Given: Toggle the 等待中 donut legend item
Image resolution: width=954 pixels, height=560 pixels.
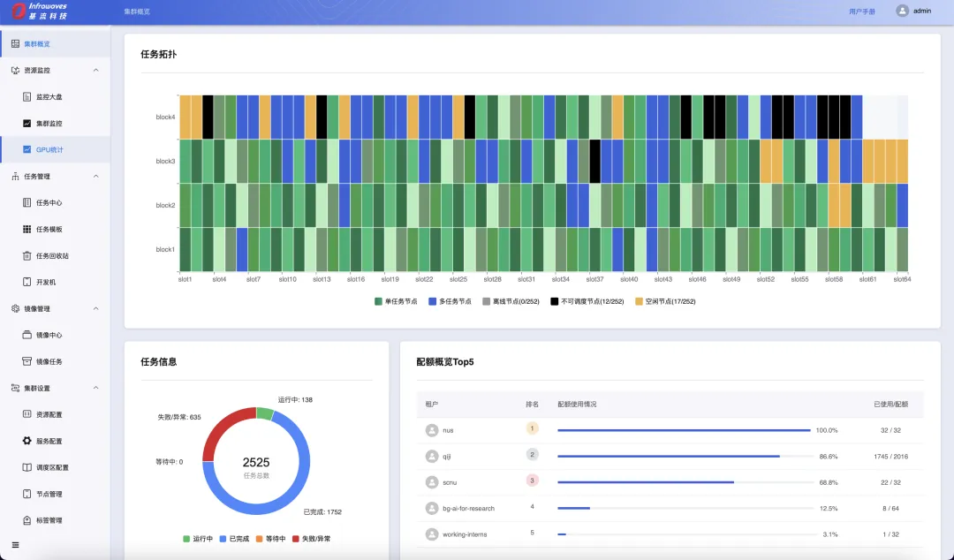Looking at the screenshot, I should click(271, 539).
